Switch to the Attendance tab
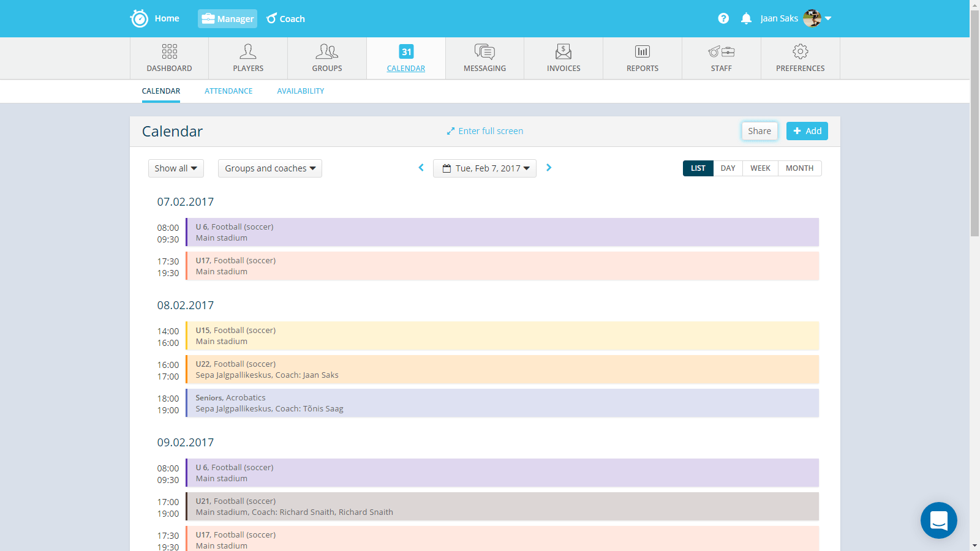The height and width of the screenshot is (551, 980). point(228,91)
